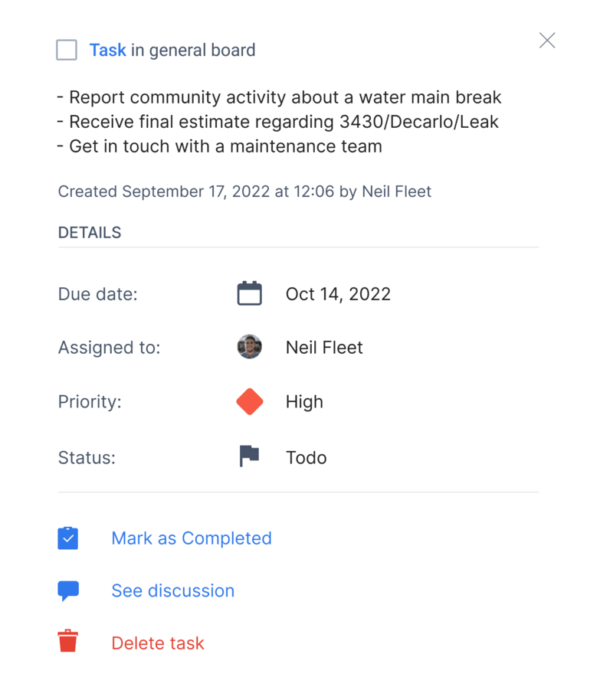Click the due date calendar icon
The width and height of the screenshot is (613, 700).
pyautogui.click(x=249, y=293)
